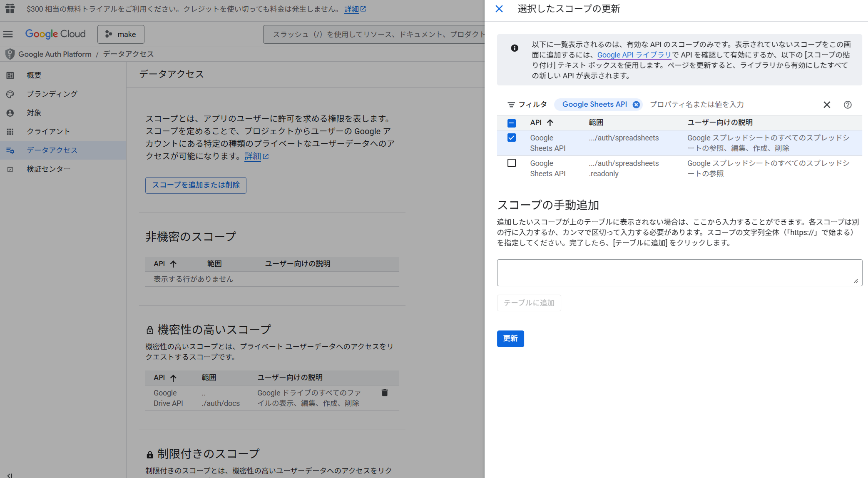Screen dimensions: 868x478
Task: Click the lock icon beside 制限付きのスコープ
Action: pyautogui.click(x=150, y=454)
